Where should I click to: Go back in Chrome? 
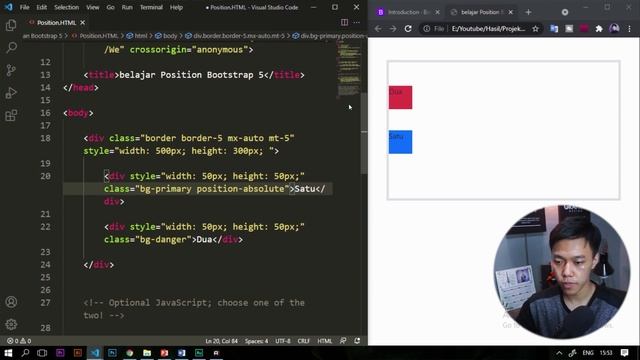click(x=378, y=29)
